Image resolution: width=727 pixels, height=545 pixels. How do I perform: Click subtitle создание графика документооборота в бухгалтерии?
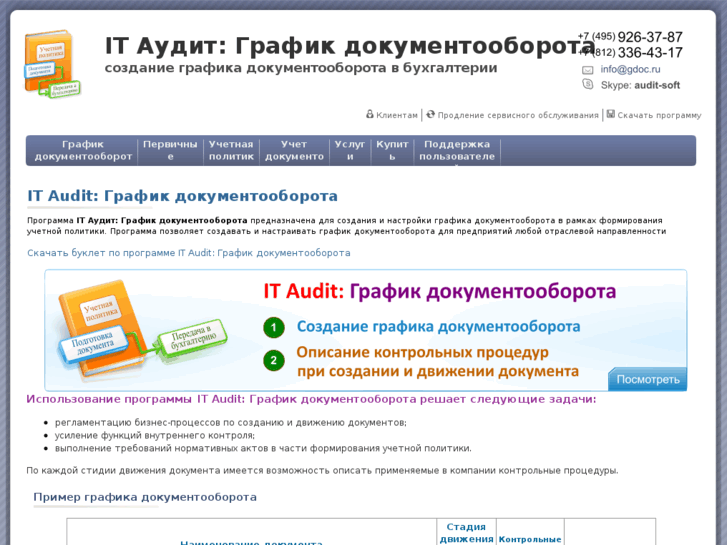tap(301, 68)
